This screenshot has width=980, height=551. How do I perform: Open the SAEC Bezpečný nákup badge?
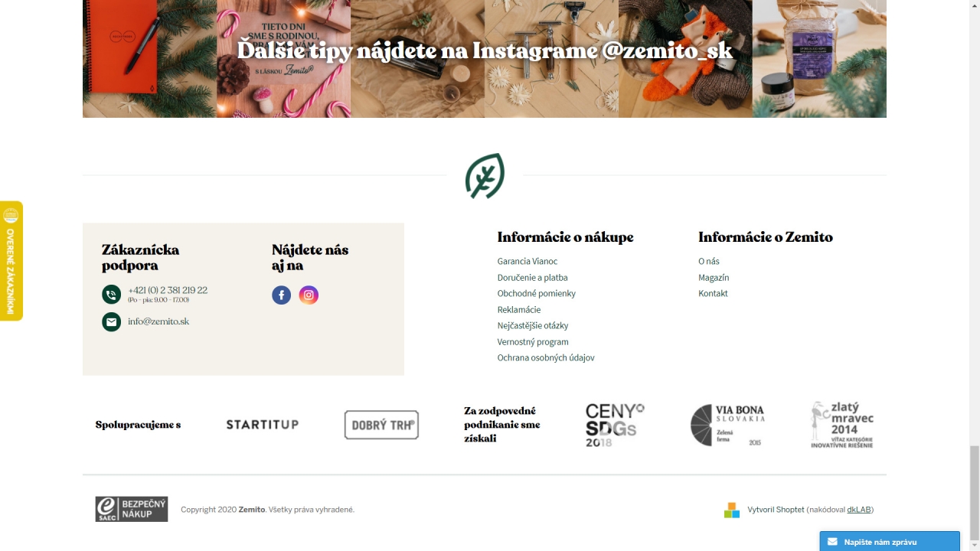[132, 509]
